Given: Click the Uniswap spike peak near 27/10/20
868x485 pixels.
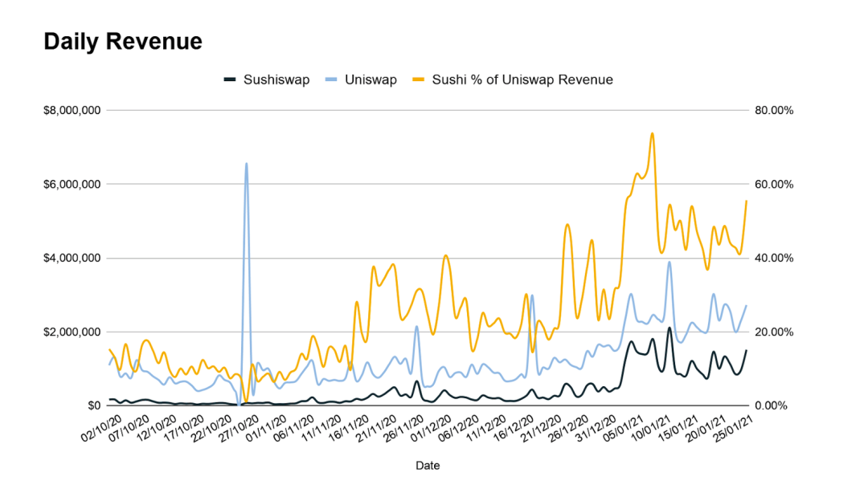Looking at the screenshot, I should 246,164.
